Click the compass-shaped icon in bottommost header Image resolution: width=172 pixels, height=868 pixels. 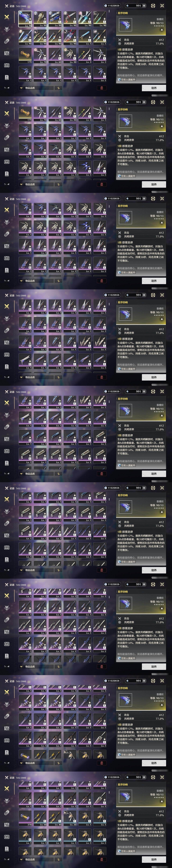pyautogui.click(x=153, y=777)
